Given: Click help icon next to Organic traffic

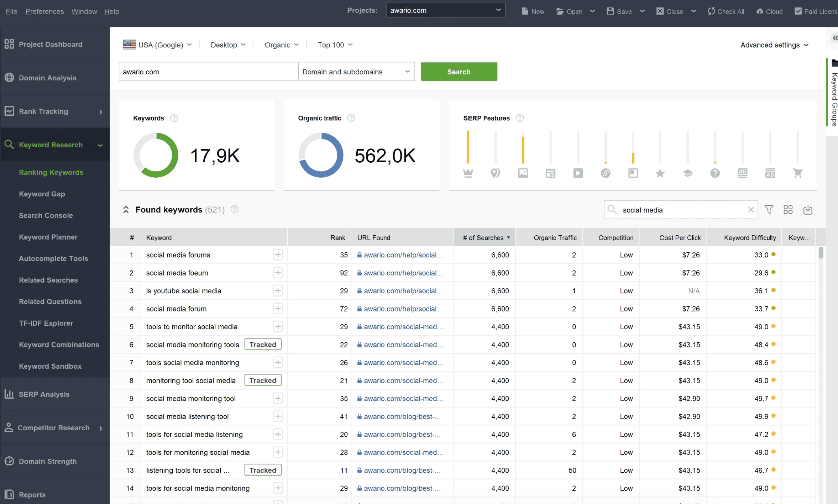Looking at the screenshot, I should tap(351, 118).
